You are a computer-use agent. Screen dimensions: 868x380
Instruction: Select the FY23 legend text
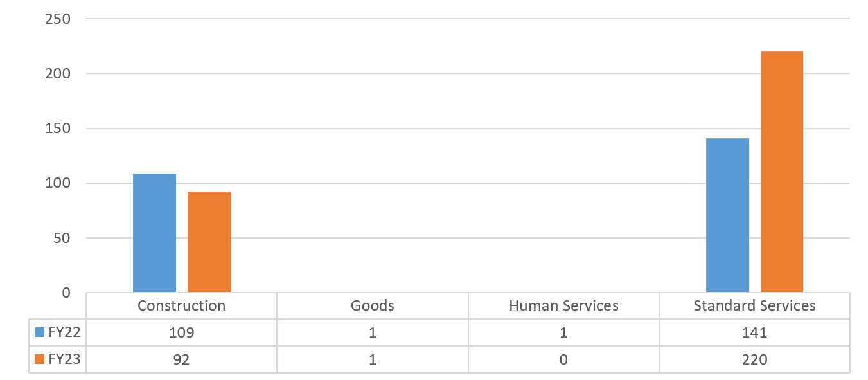64,359
